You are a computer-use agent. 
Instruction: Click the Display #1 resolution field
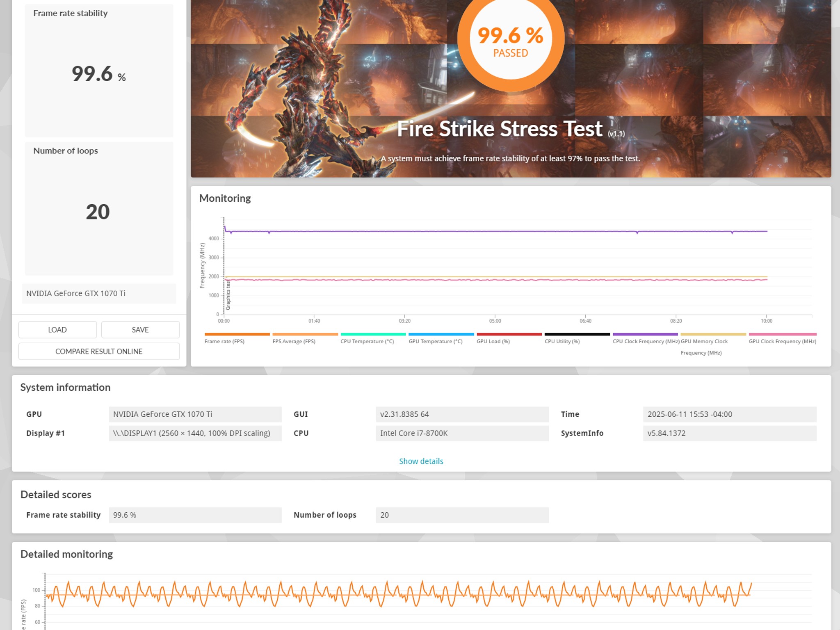[x=195, y=433]
